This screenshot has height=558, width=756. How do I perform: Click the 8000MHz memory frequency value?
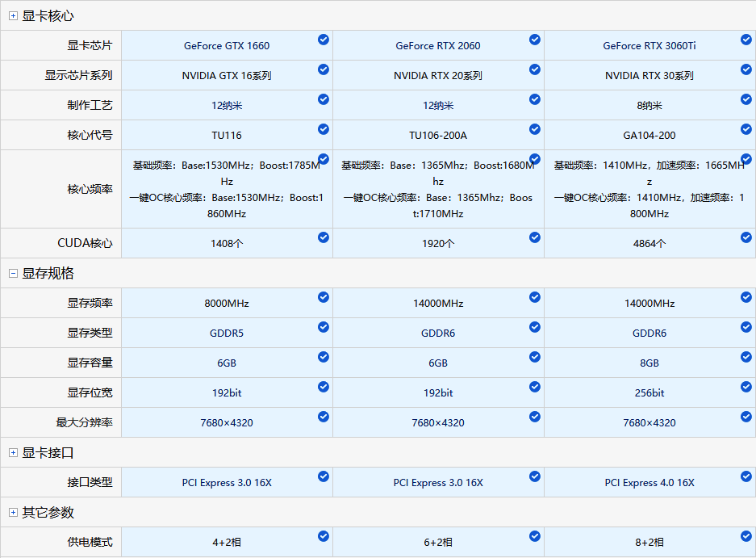tap(227, 303)
